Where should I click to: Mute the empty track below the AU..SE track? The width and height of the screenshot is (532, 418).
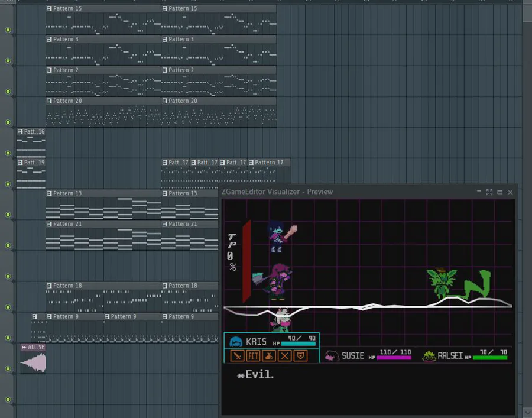click(8, 400)
